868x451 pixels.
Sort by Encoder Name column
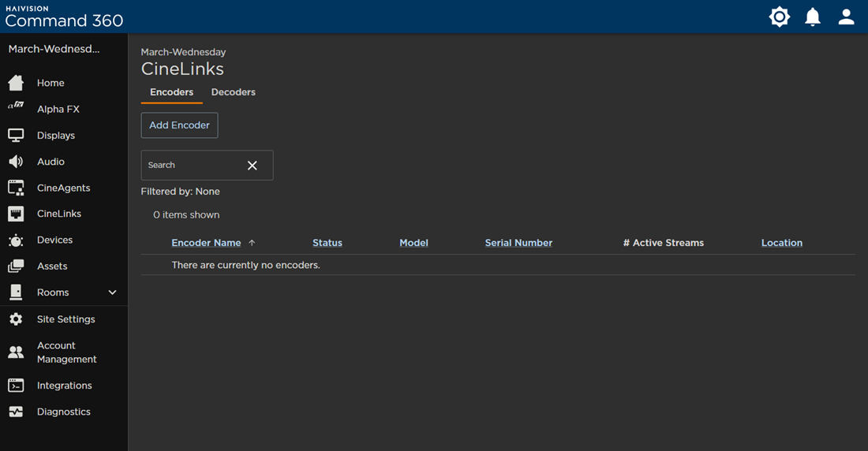coord(206,243)
